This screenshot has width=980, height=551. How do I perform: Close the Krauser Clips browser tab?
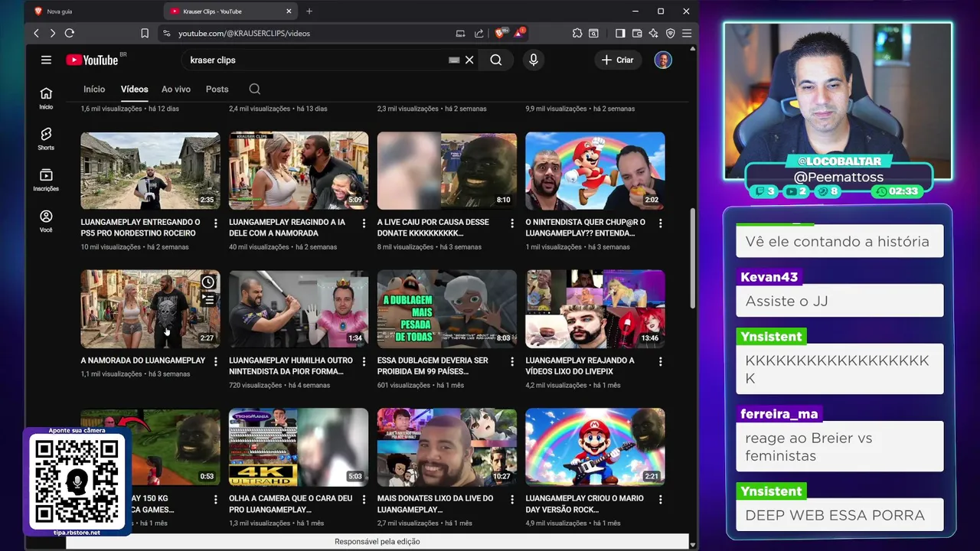point(289,11)
